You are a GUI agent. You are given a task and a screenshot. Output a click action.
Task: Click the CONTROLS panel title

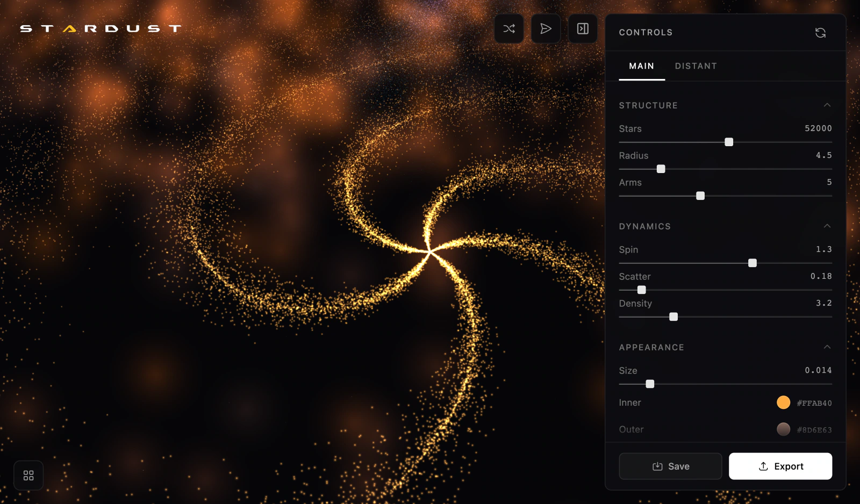tap(646, 32)
